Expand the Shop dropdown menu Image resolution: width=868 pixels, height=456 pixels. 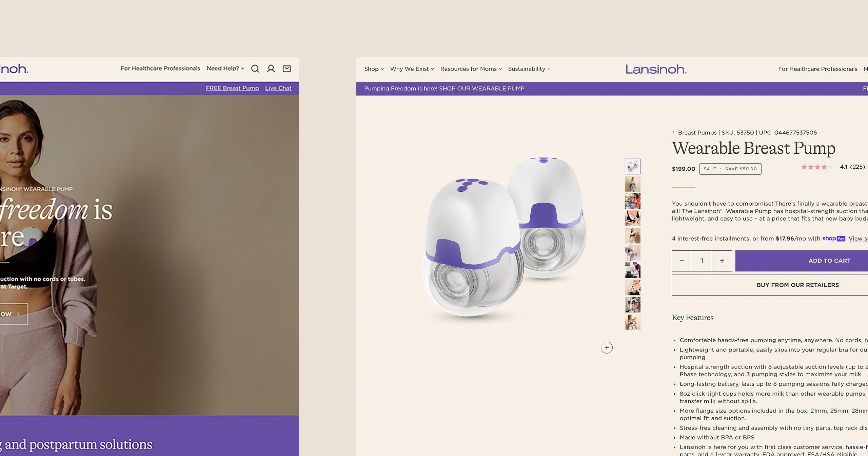(x=373, y=68)
